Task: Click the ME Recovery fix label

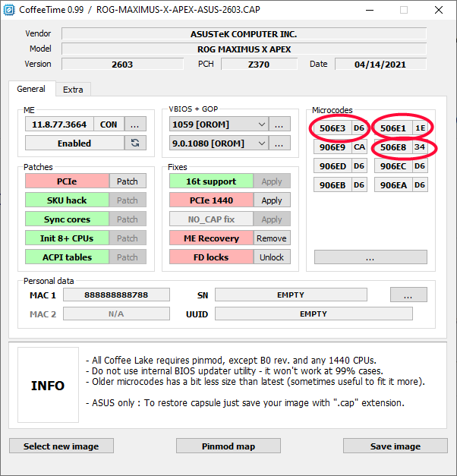Action: (211, 238)
